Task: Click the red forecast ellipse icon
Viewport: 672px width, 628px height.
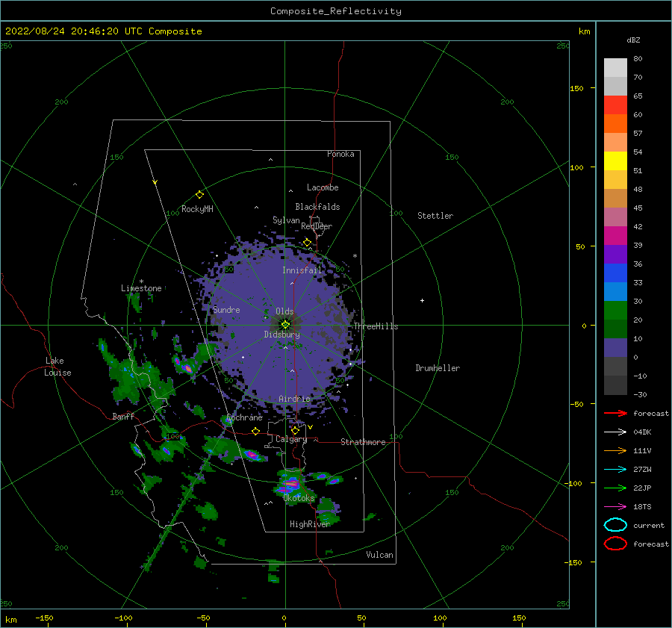Action: coord(615,544)
